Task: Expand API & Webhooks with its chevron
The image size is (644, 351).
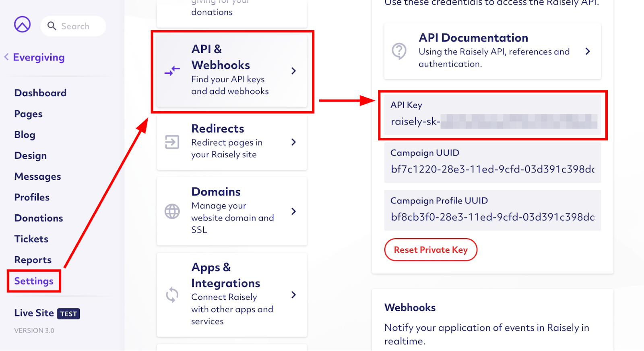Action: coord(294,71)
